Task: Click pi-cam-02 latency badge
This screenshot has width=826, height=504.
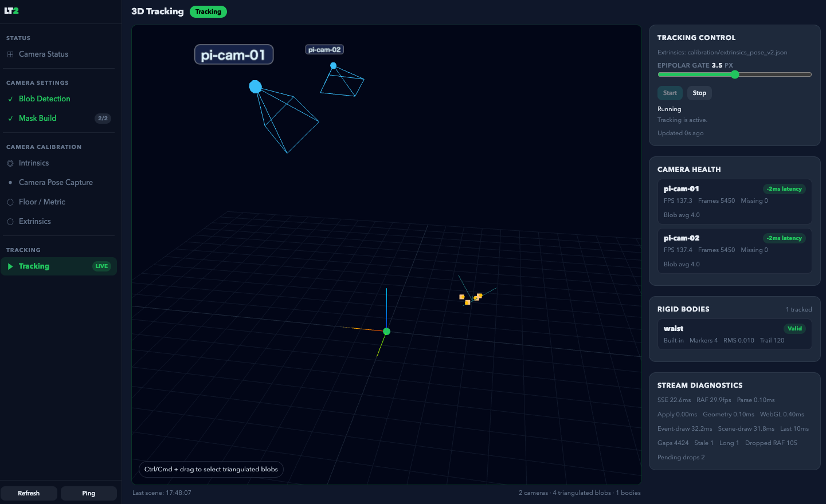Action: tap(784, 238)
